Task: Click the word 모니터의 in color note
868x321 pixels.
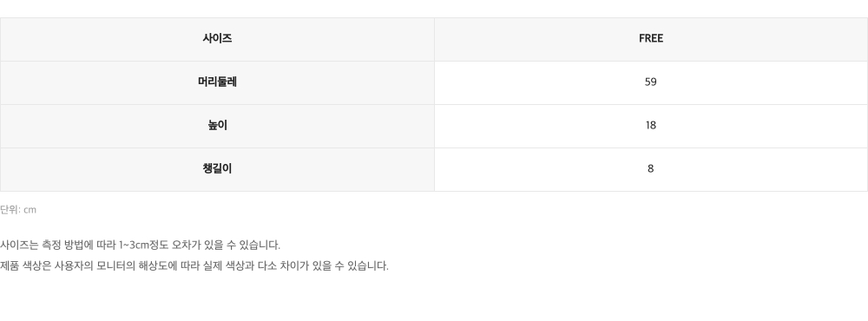Action: pos(115,265)
